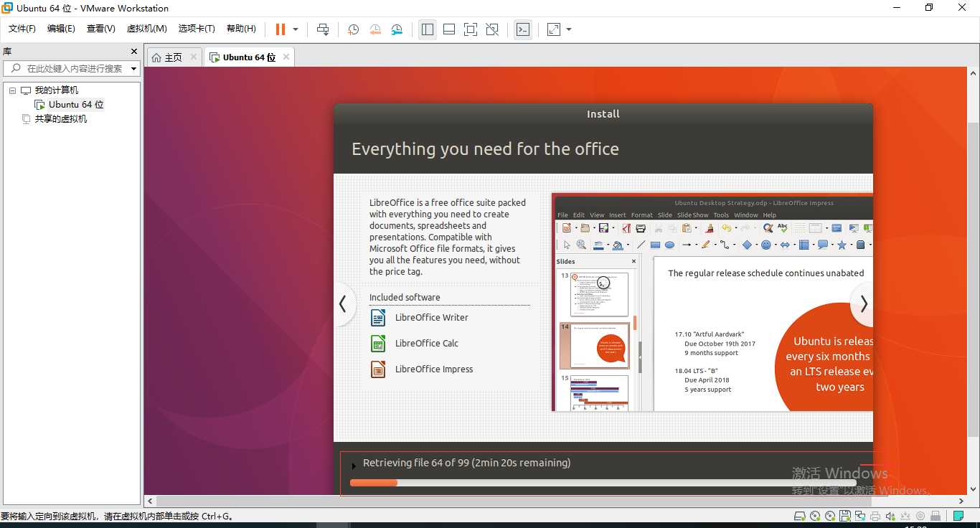Viewport: 980px width, 528px height.
Task: Click the scroll right arrow on horizontal scrollbar
Action: [x=962, y=501]
